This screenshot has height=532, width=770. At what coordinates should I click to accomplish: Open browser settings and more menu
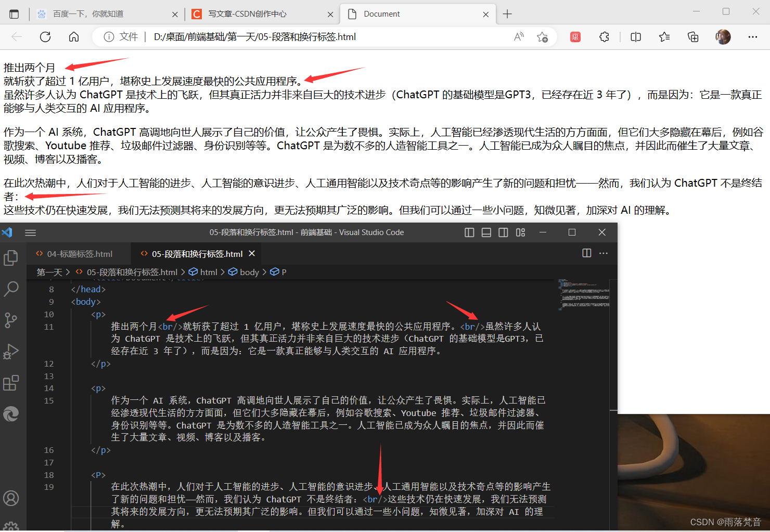click(753, 37)
